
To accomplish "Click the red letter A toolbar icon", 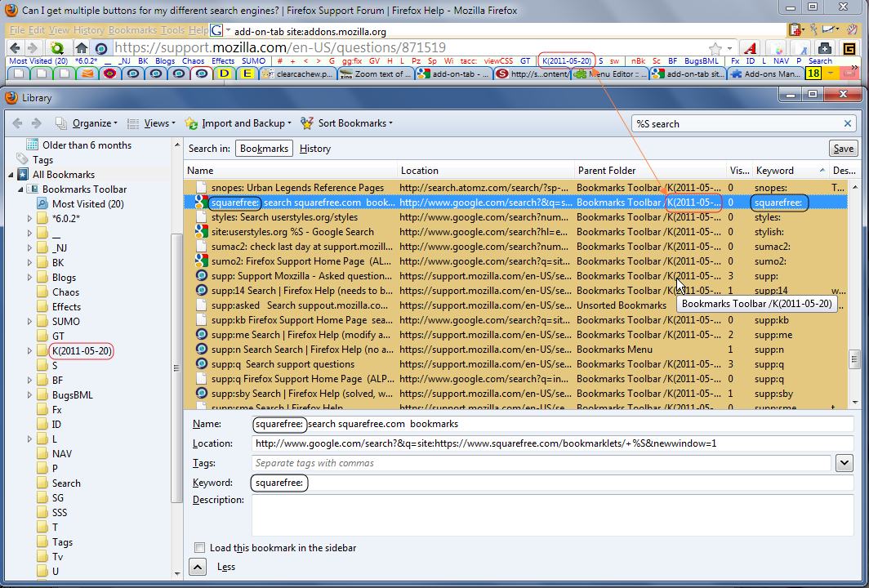I will (x=750, y=48).
